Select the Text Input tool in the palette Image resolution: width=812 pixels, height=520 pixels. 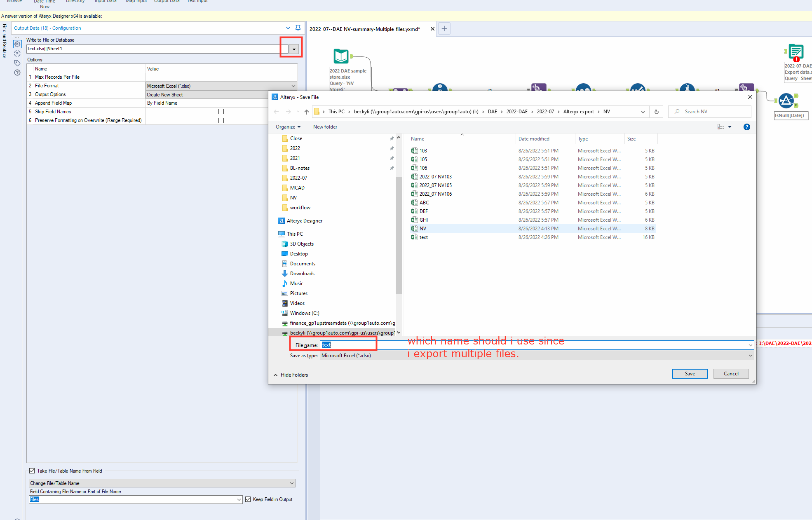tap(197, 2)
